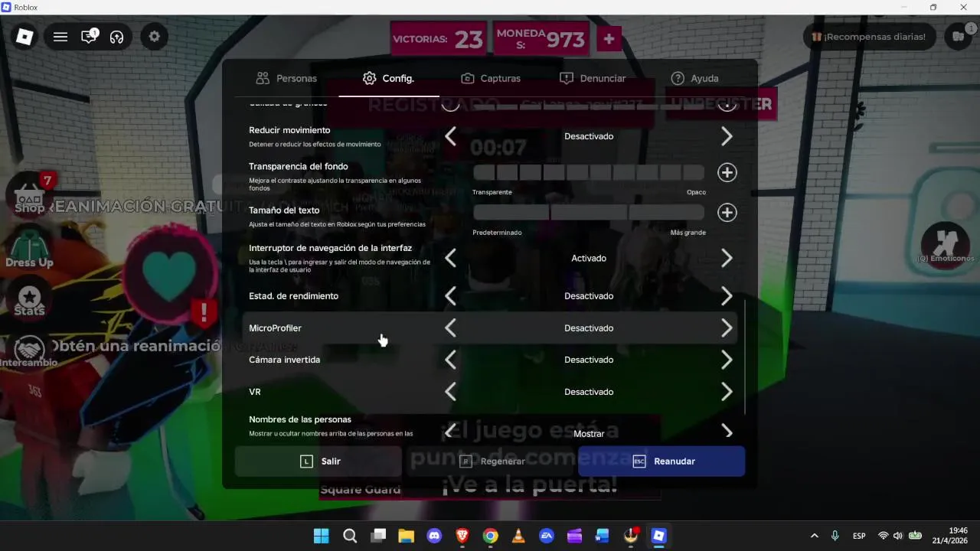Toggle Interruptor de navegación left arrow

pos(450,258)
